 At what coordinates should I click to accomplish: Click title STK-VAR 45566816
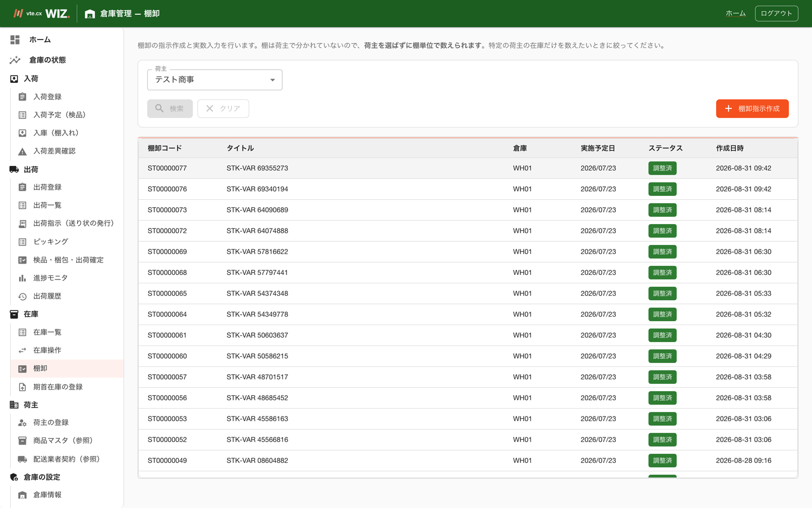click(x=257, y=440)
